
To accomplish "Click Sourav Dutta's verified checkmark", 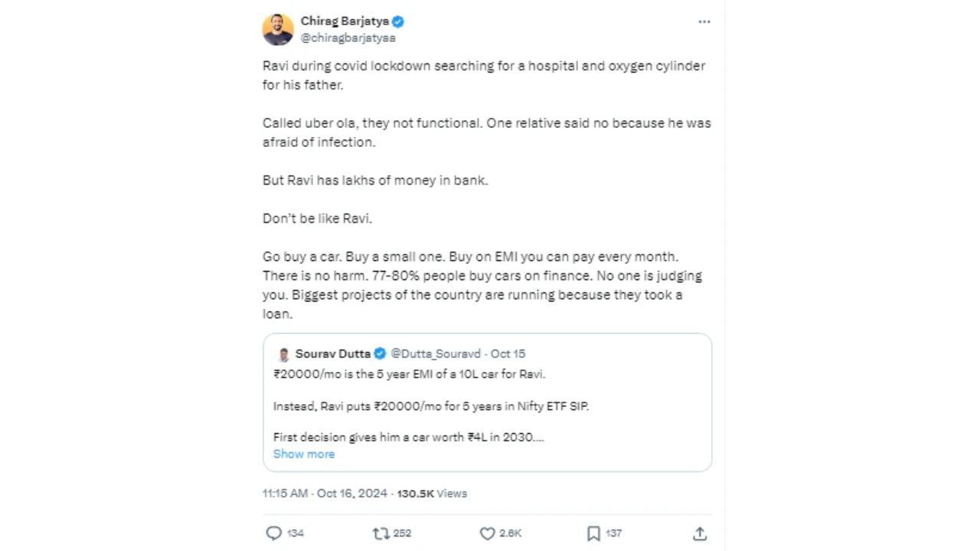I will coord(380,354).
